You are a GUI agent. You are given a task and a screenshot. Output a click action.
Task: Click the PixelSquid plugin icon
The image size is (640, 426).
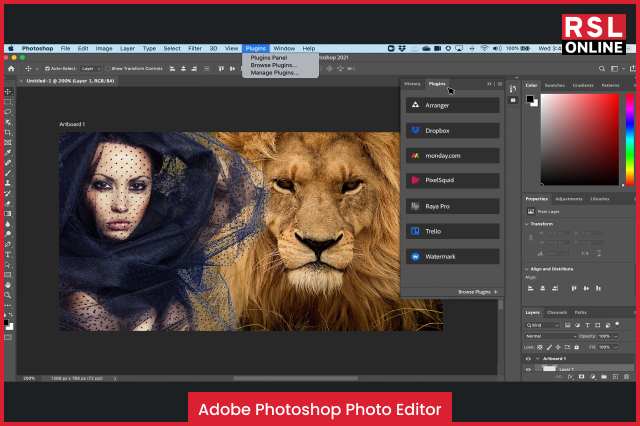[x=415, y=180]
